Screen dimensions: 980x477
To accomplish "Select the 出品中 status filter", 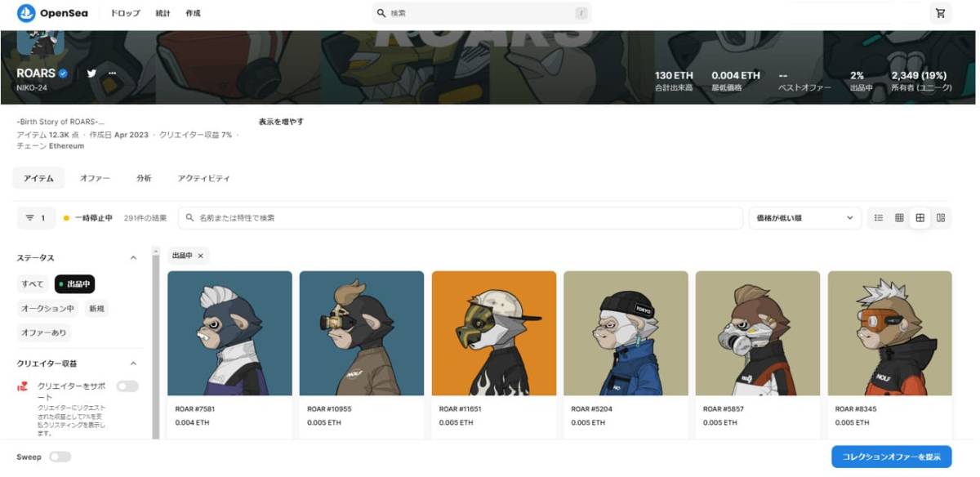I will pos(74,284).
